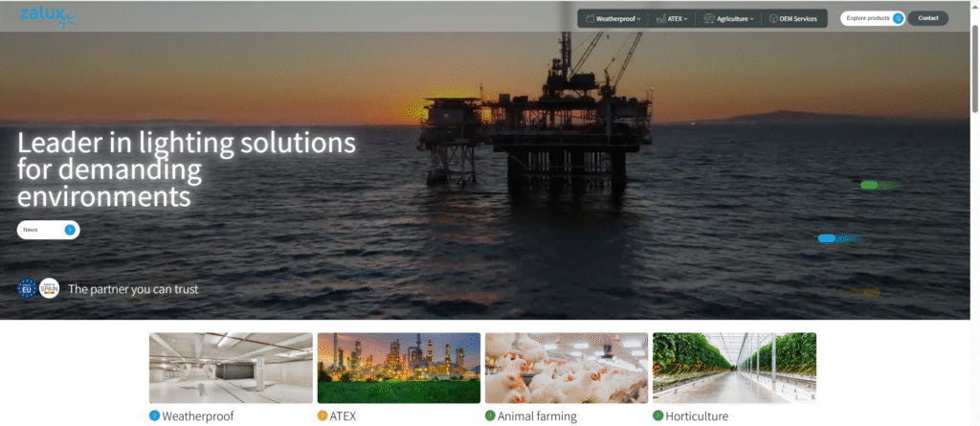This screenshot has height=426, width=980.
Task: Click the Made in Spain badge
Action: coord(50,288)
